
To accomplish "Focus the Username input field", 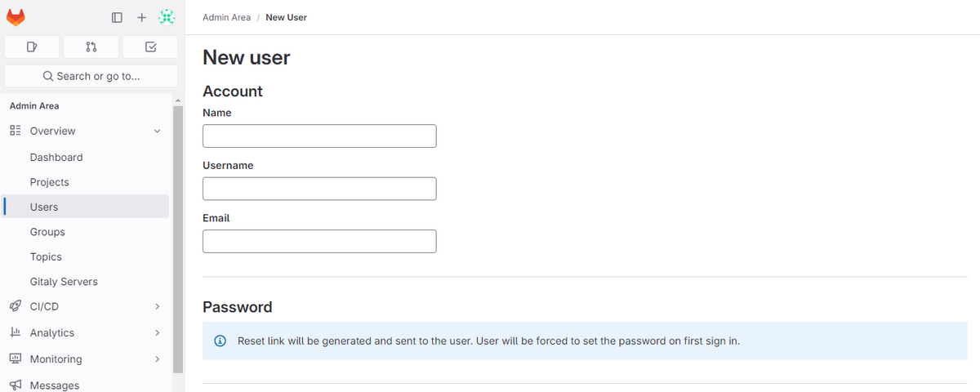I will pyautogui.click(x=319, y=189).
